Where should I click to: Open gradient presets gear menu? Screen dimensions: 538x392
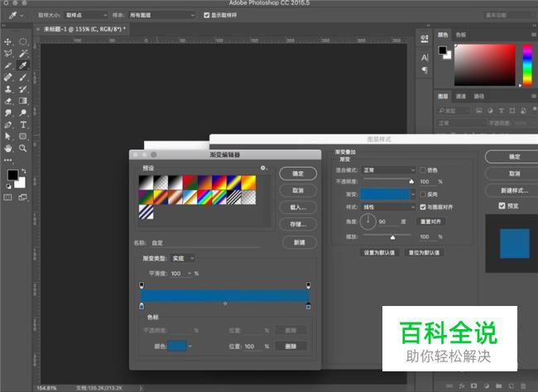pos(264,168)
